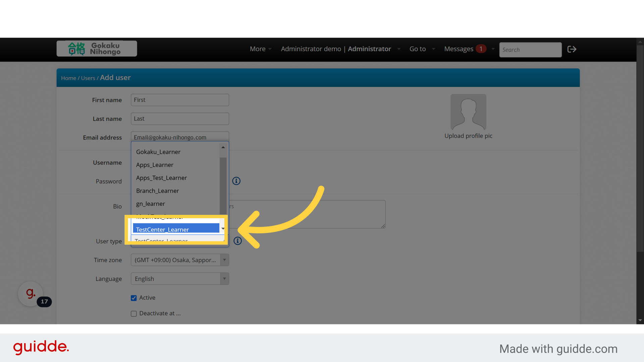Go to the Users breadcrumb link
This screenshot has width=644, height=362.
pyautogui.click(x=88, y=78)
